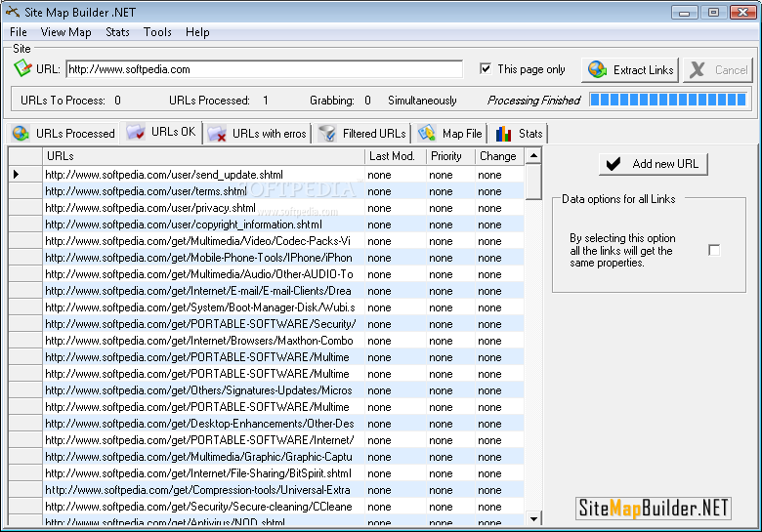Click the SiteMapBuilder.NET logo
The image size is (762, 532).
point(654,509)
